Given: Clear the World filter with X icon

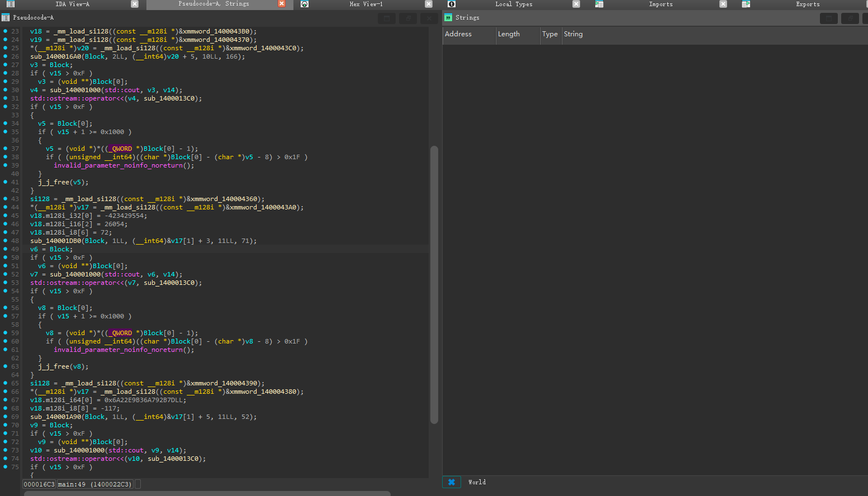Looking at the screenshot, I should click(452, 482).
